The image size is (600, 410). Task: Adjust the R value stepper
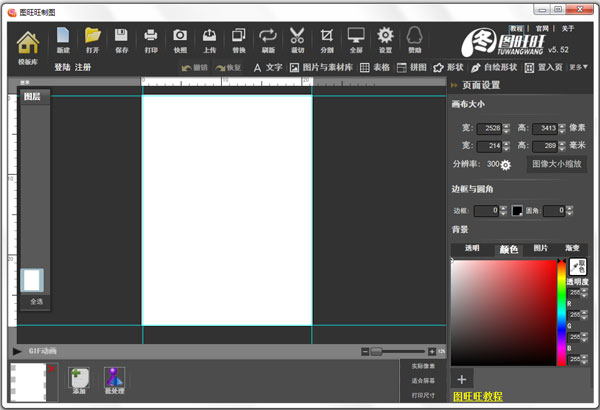pyautogui.click(x=584, y=315)
